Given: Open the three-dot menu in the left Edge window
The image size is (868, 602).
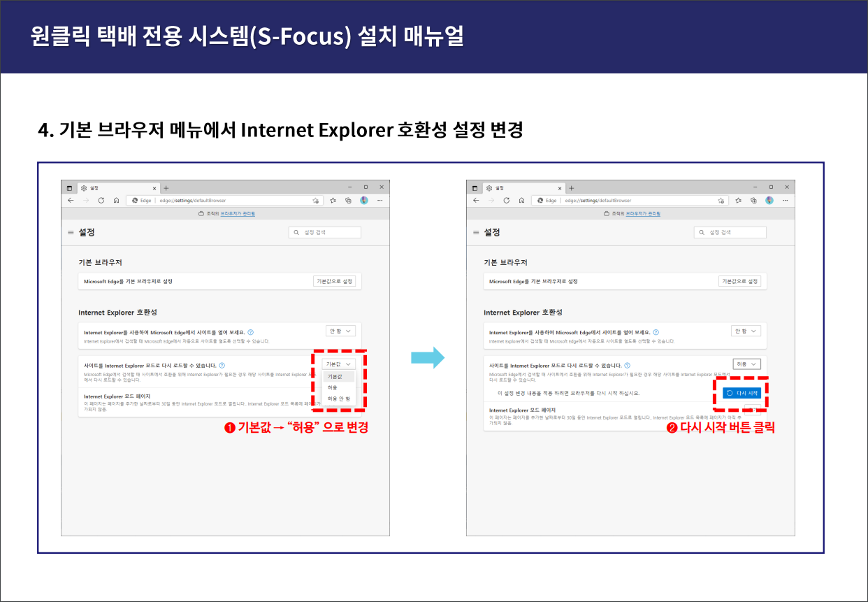Looking at the screenshot, I should click(x=380, y=200).
